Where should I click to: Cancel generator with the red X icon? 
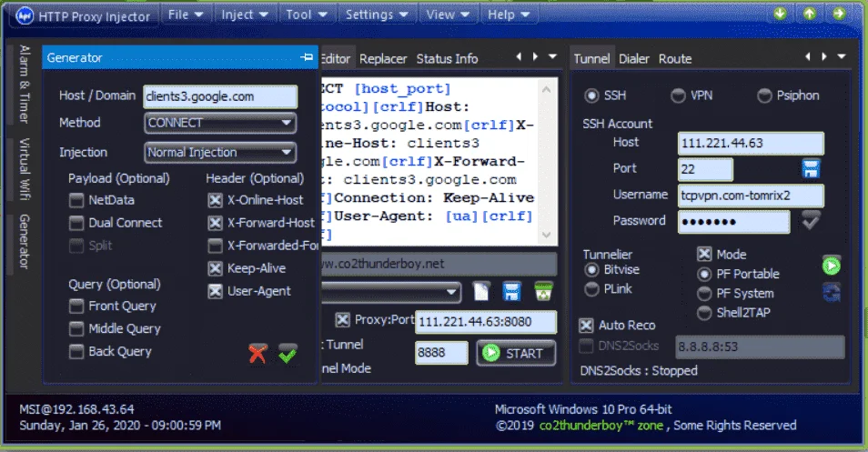257,353
